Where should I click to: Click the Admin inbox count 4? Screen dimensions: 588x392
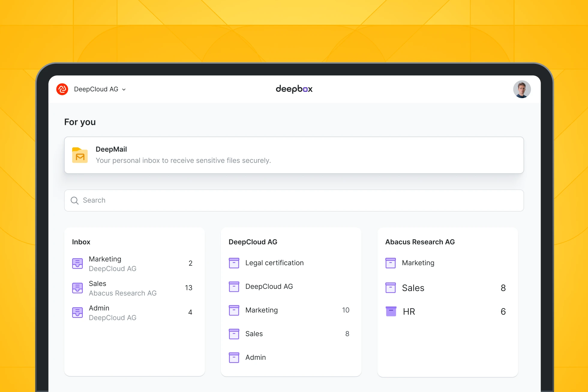pyautogui.click(x=190, y=312)
